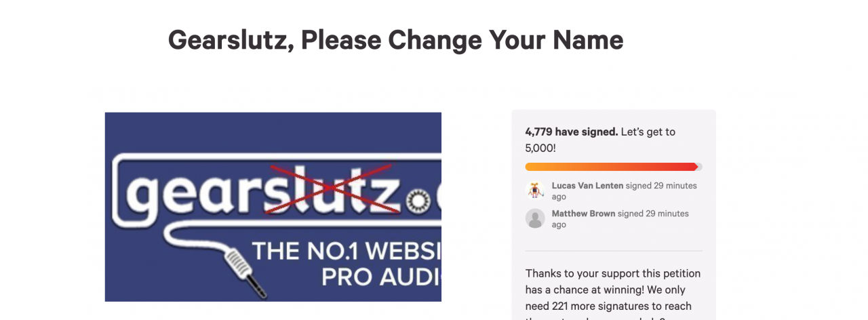
Task: Click the orange-red signature progress bar
Action: [610, 167]
